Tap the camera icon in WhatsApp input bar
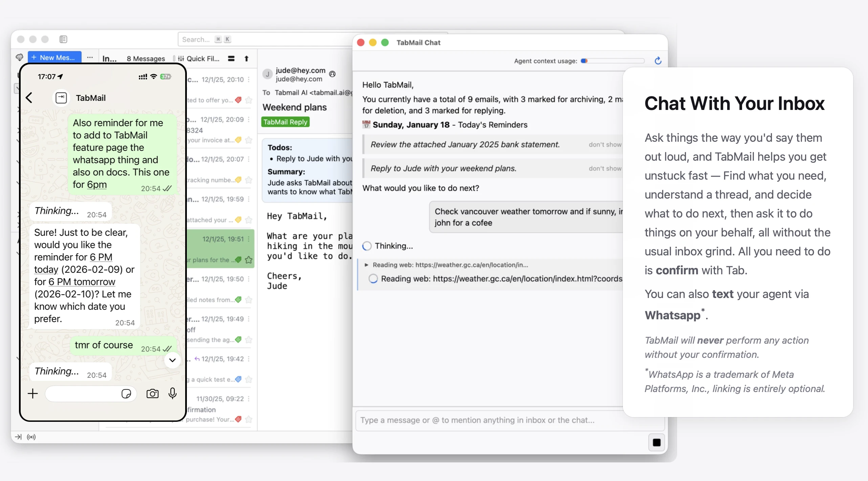This screenshot has height=481, width=868. (x=152, y=393)
